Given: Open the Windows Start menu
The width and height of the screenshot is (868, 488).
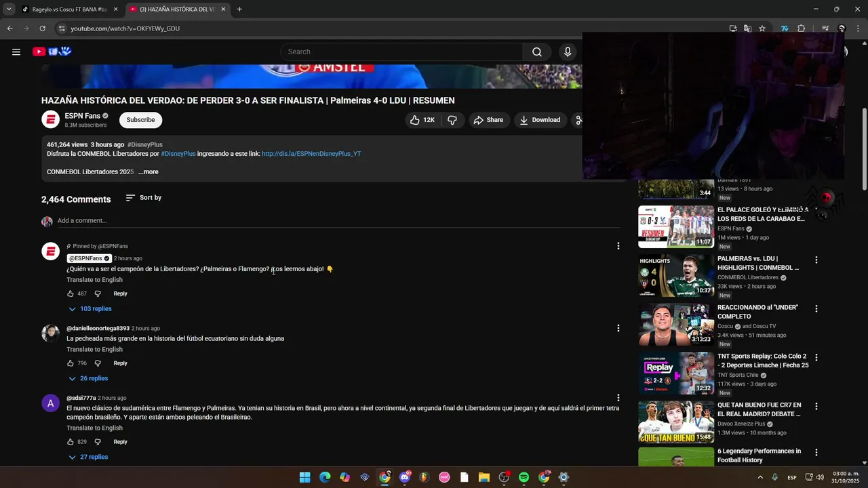Looking at the screenshot, I should click(x=304, y=477).
